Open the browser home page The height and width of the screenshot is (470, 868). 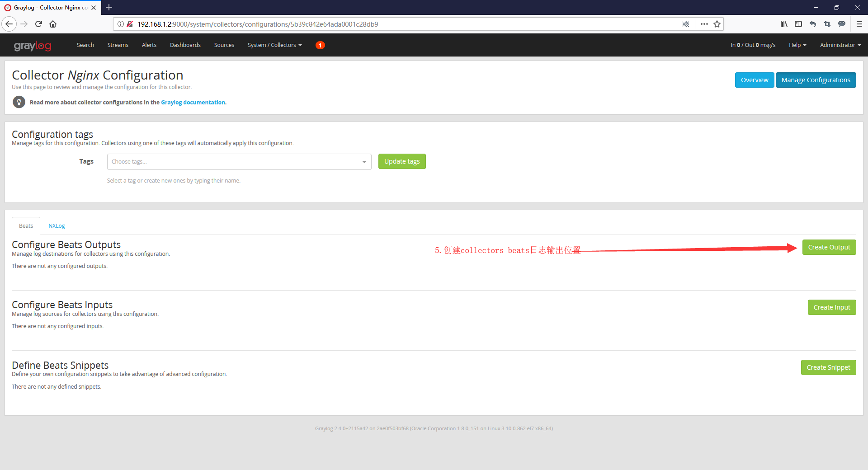(x=53, y=24)
